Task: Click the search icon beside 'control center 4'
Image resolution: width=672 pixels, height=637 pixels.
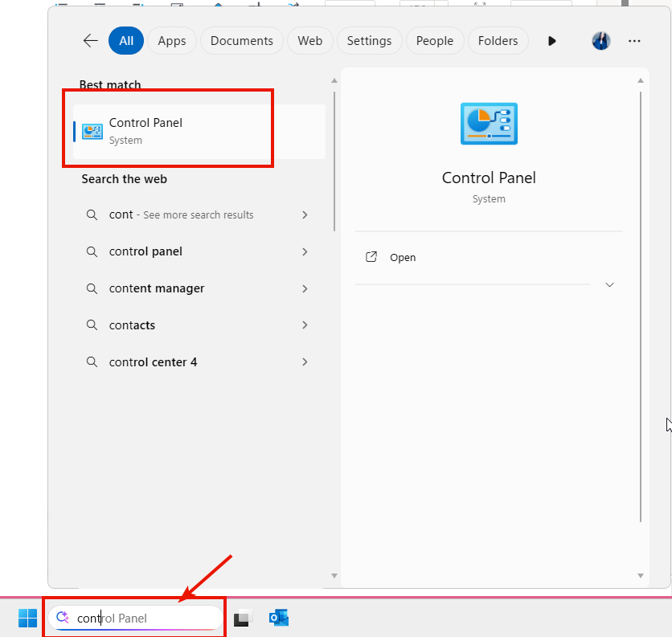Action: [92, 362]
